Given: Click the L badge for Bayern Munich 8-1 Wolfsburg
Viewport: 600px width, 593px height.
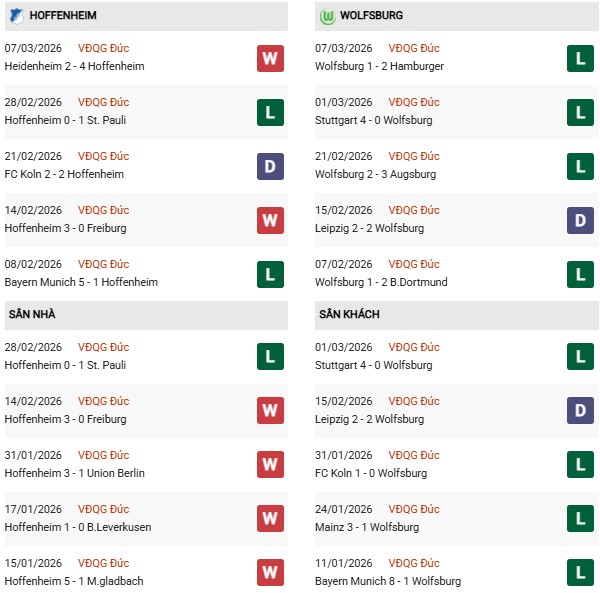Looking at the screenshot, I should click(580, 573).
